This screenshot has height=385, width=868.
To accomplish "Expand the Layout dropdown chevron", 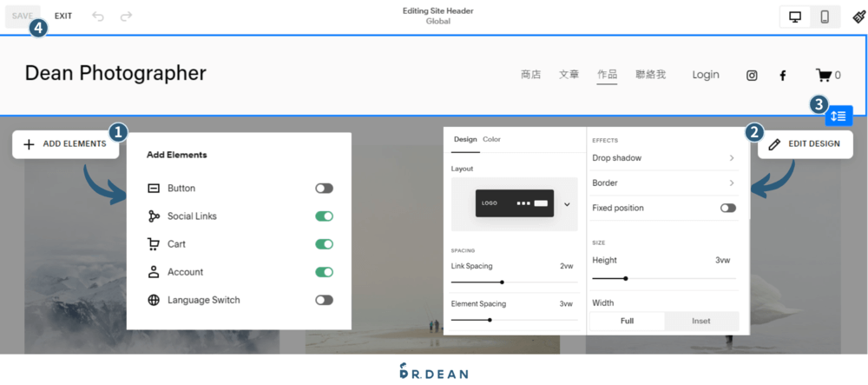I will (567, 204).
